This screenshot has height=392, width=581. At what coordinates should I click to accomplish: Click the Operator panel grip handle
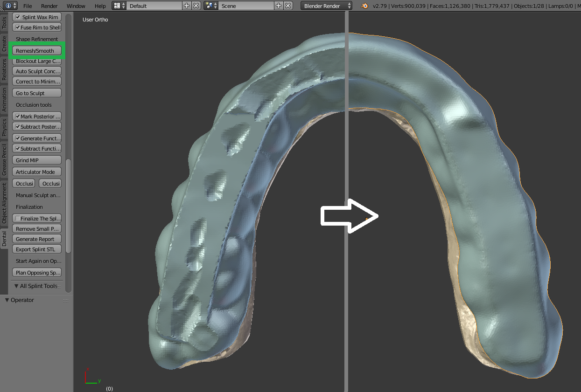click(66, 301)
